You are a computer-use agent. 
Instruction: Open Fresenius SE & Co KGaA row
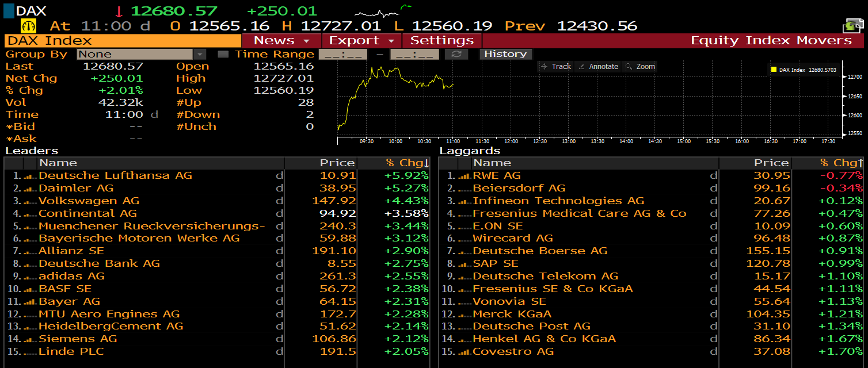pos(553,289)
